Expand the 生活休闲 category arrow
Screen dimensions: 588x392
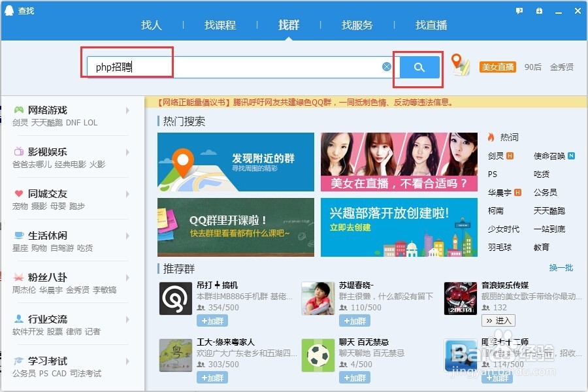point(127,236)
